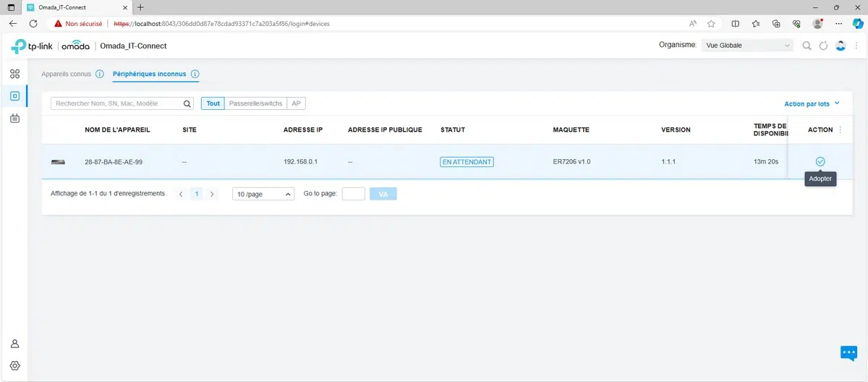The width and height of the screenshot is (868, 382).
Task: Click the info icon beside Appareils connus
Action: pos(100,74)
